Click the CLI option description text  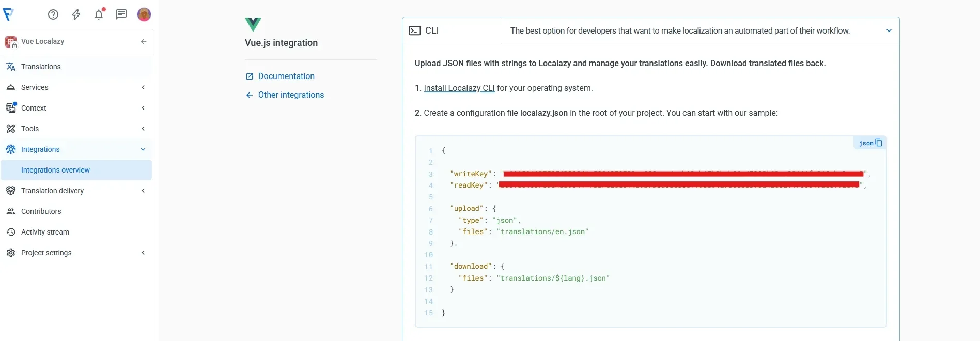click(680, 31)
